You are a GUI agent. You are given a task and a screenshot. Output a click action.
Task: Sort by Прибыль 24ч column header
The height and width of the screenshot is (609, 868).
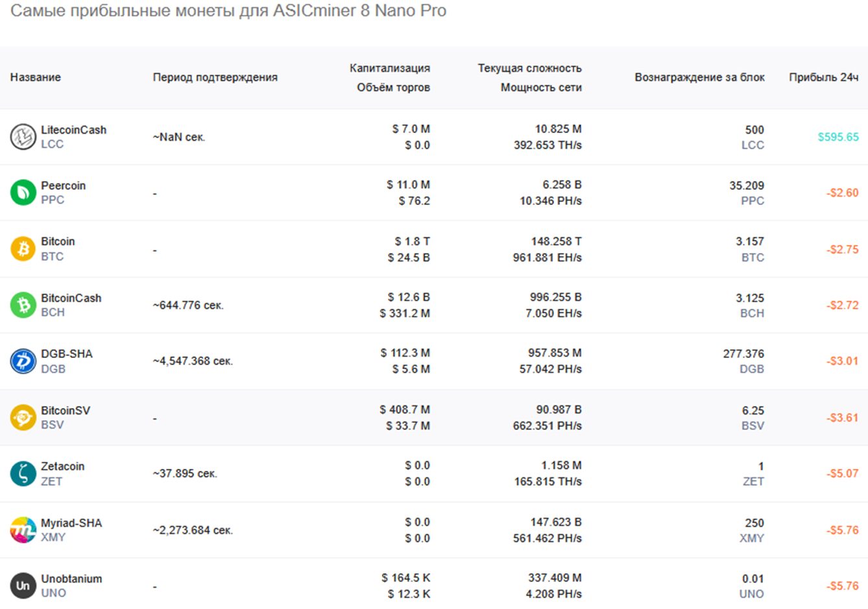823,77
